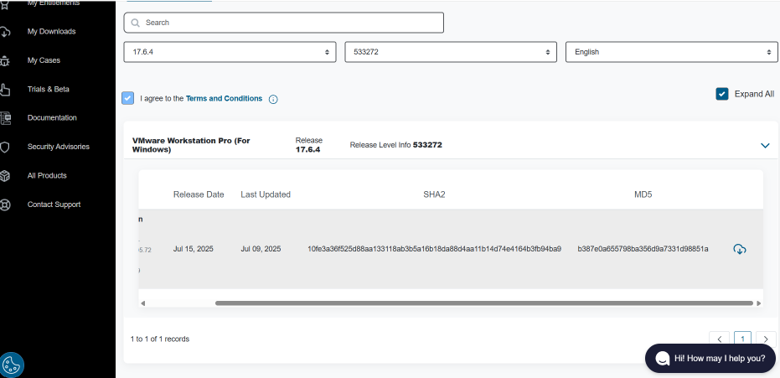This screenshot has height=378, width=780.
Task: Open the Terms and Conditions link
Action: [224, 98]
